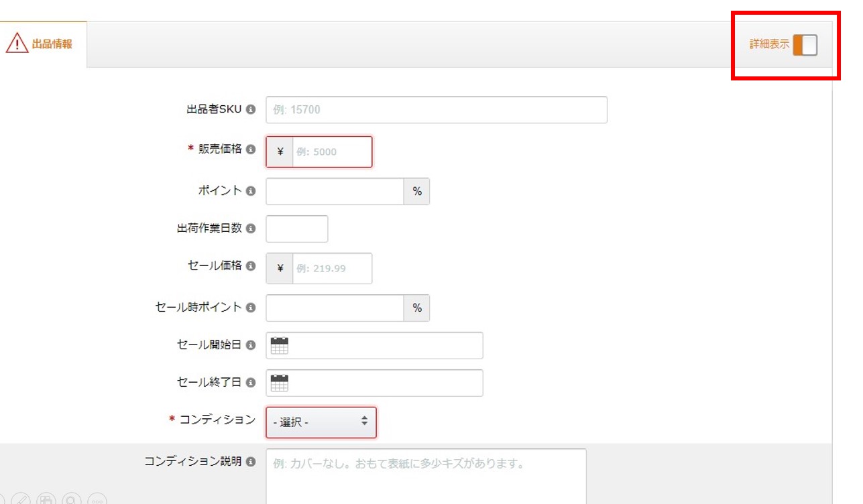Click info icon next to 販売価格
The height and width of the screenshot is (504, 863).
click(251, 149)
